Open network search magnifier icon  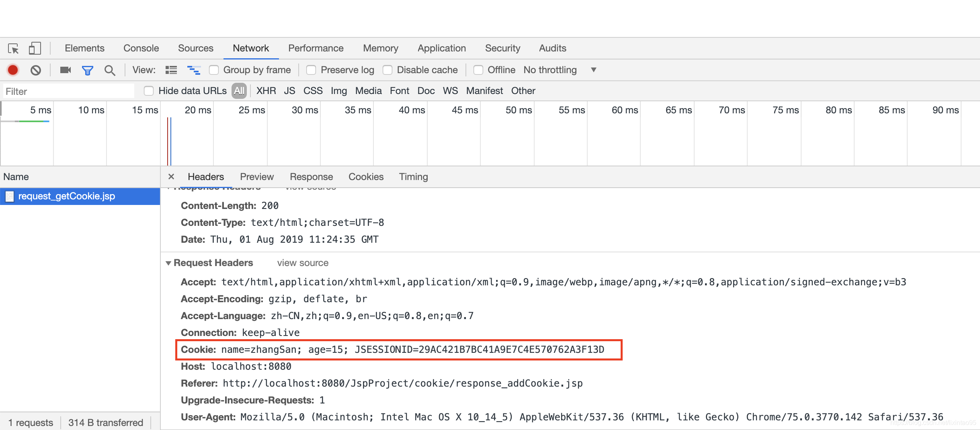(110, 70)
